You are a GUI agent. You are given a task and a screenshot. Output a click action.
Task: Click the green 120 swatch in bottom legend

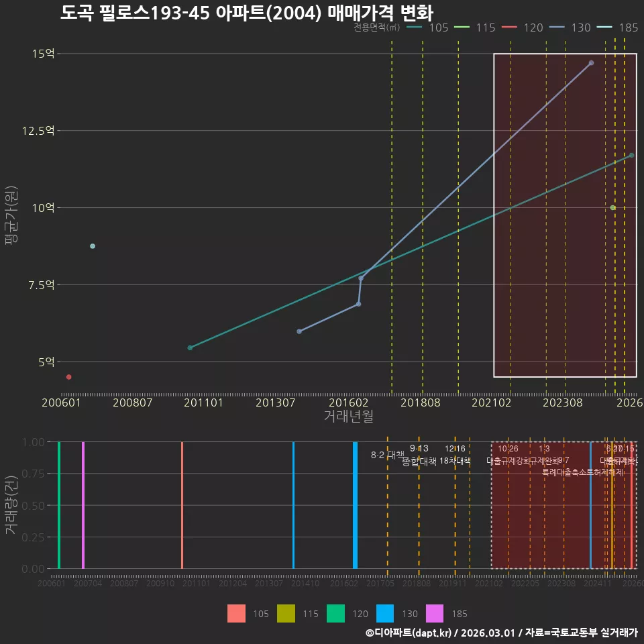coord(335,614)
